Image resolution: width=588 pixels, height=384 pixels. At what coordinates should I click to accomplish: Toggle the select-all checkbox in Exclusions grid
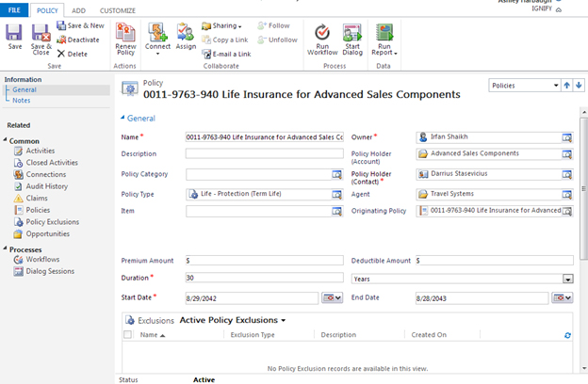(x=129, y=335)
